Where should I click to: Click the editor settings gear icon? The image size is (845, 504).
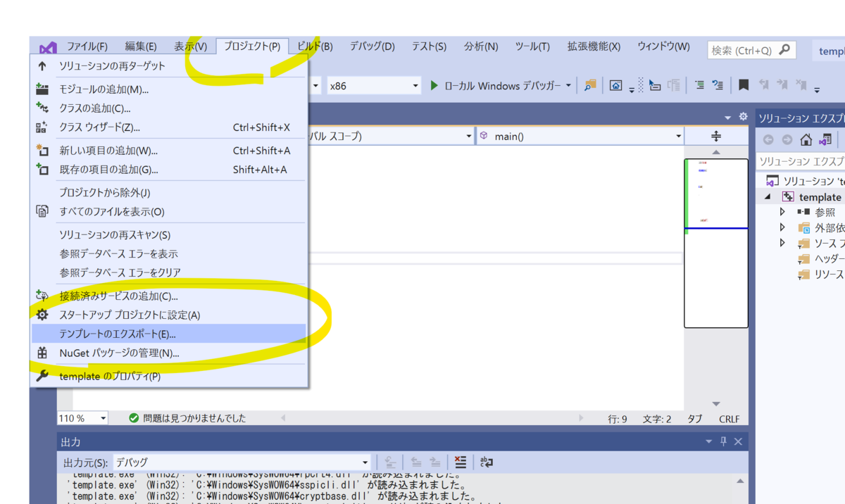pyautogui.click(x=742, y=117)
